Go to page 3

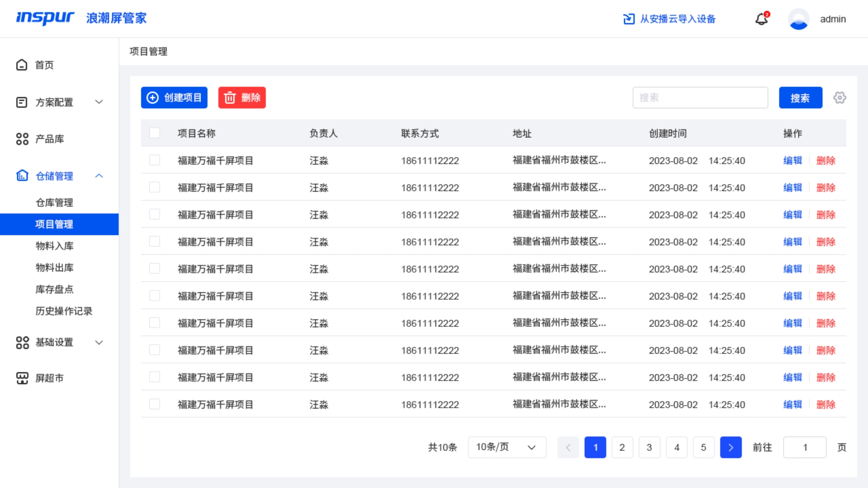click(649, 447)
